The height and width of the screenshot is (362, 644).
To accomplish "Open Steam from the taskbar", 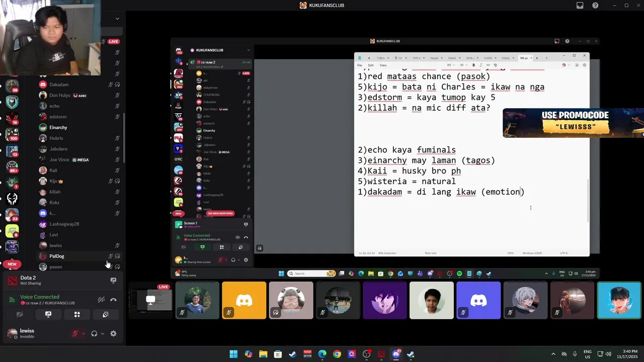I will (x=293, y=354).
